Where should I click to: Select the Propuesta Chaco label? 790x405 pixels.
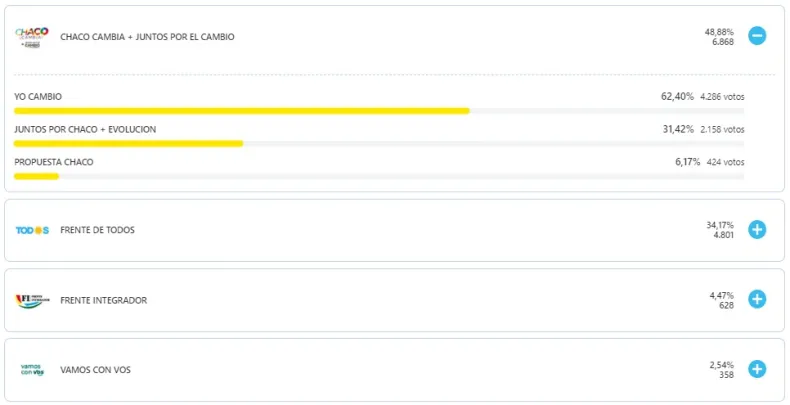coord(54,162)
